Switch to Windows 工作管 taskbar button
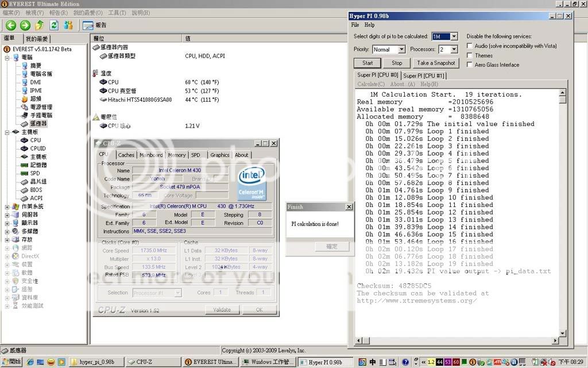 click(x=268, y=362)
